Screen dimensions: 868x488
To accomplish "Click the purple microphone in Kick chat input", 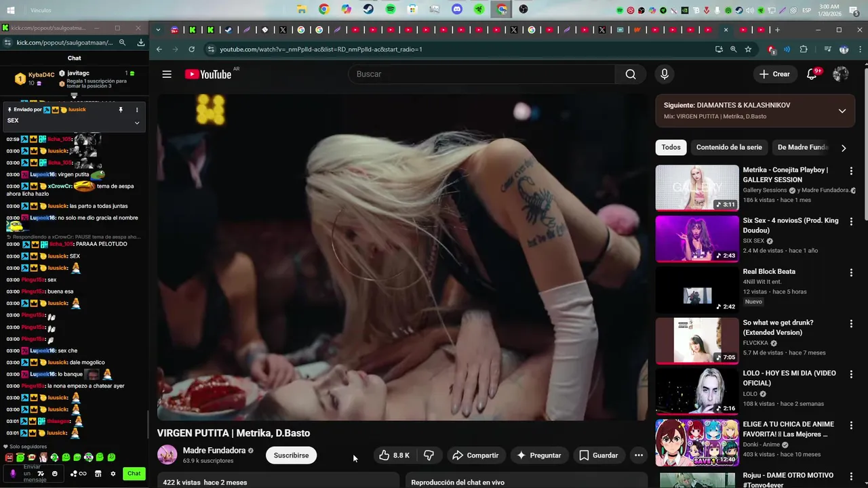I will (12, 473).
